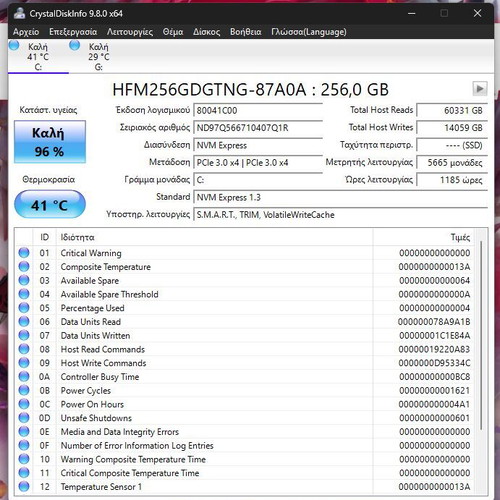Click the SMART list vertical scrollbar
This screenshot has height=500, width=500.
pyautogui.click(x=481, y=335)
